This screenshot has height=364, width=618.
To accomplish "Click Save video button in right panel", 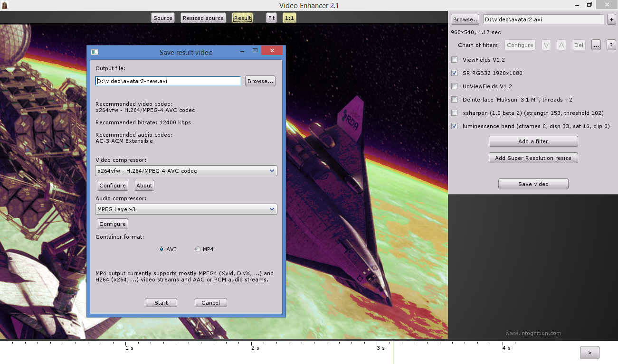I will click(533, 184).
